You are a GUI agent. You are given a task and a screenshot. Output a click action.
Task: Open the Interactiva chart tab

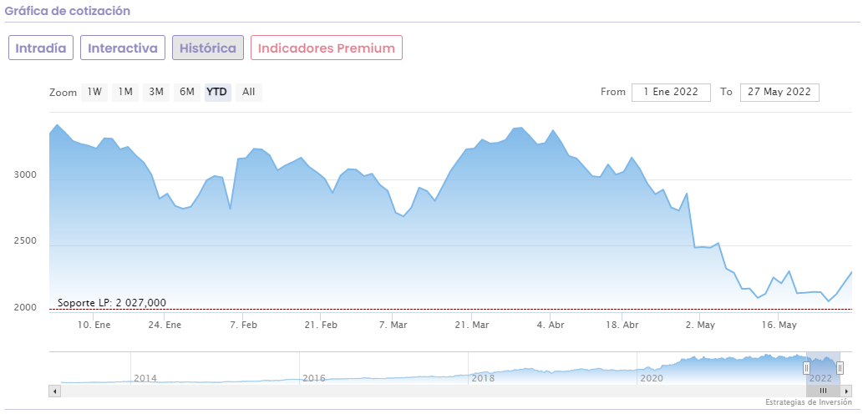(123, 48)
